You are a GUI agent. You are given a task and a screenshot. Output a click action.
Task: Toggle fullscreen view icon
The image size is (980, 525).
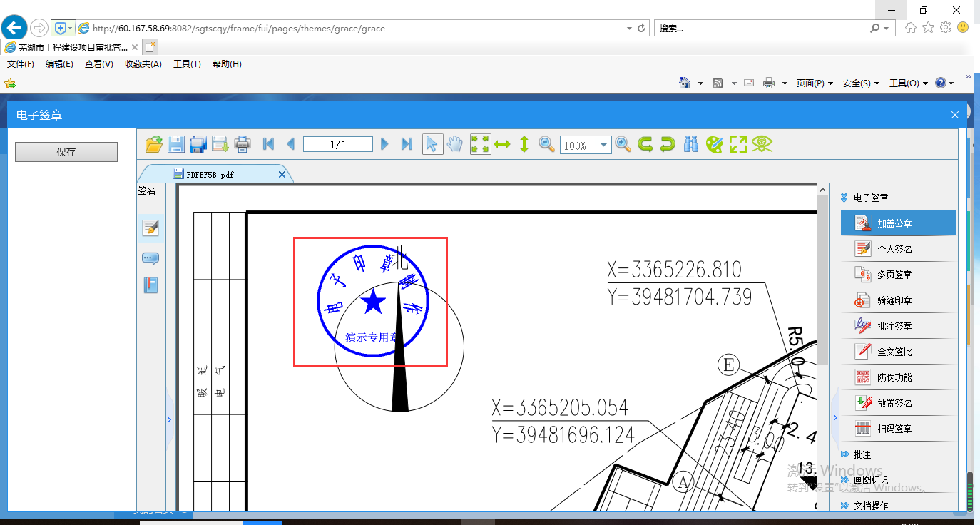[737, 144]
